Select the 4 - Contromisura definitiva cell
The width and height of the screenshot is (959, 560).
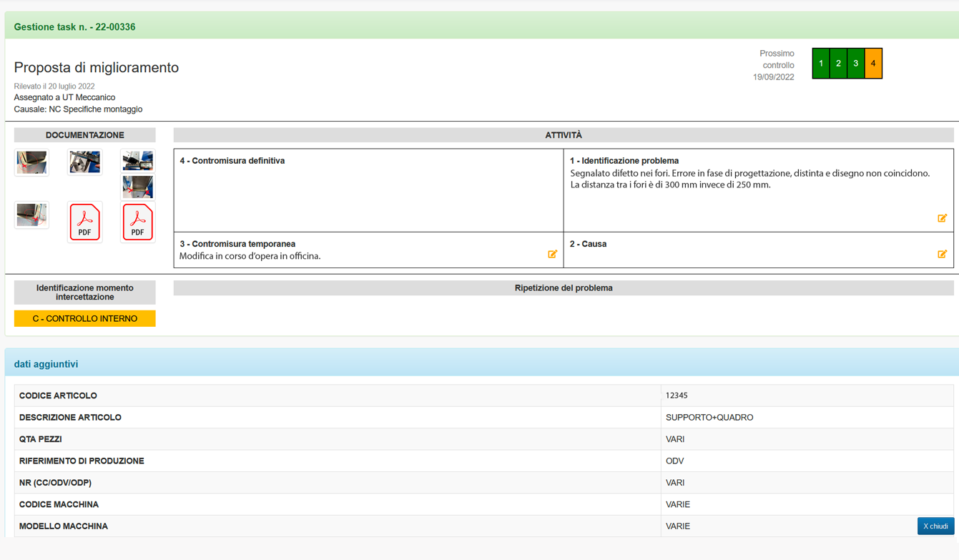368,190
